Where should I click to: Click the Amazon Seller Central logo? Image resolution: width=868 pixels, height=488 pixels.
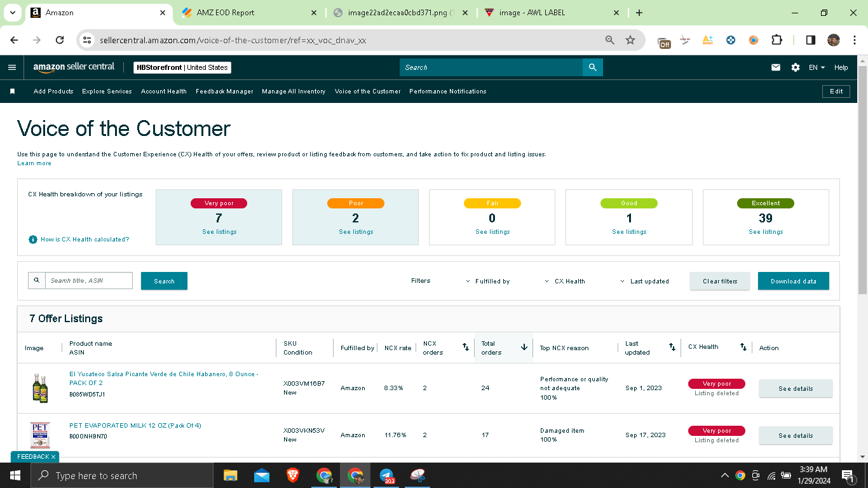[74, 67]
